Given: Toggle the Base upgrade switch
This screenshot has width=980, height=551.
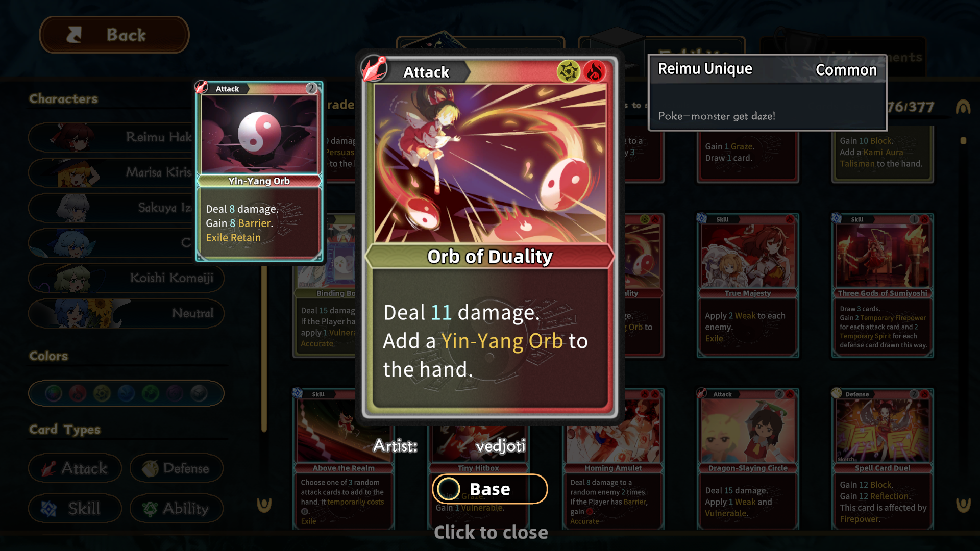Looking at the screenshot, I should point(489,489).
